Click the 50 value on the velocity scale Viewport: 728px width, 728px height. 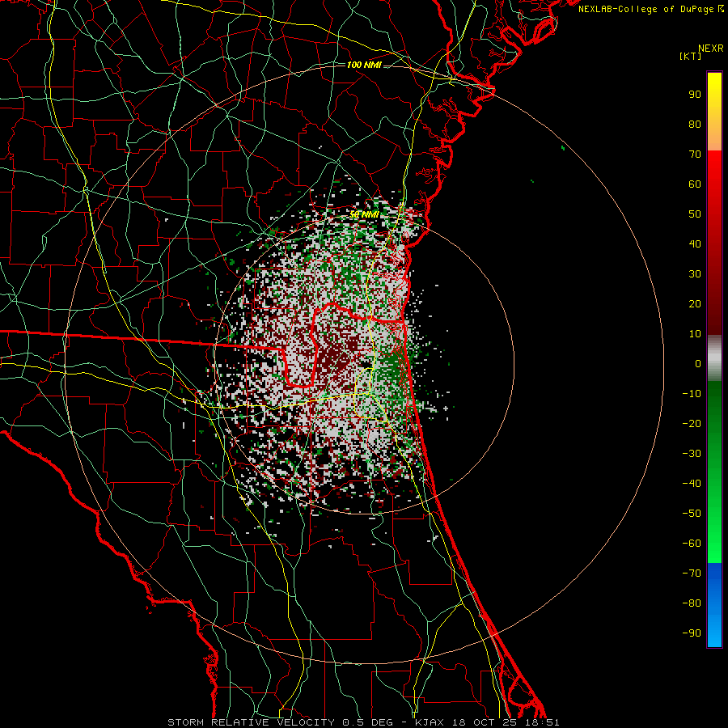click(x=695, y=214)
